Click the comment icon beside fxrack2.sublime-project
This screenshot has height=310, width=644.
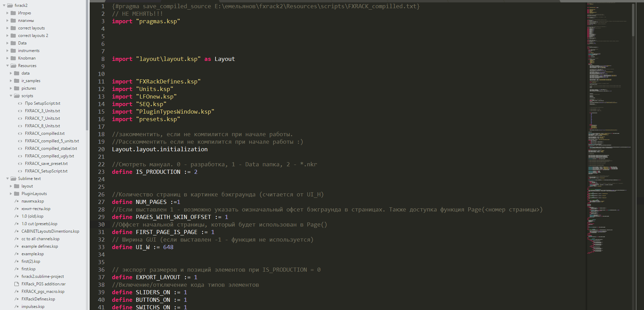tap(17, 276)
